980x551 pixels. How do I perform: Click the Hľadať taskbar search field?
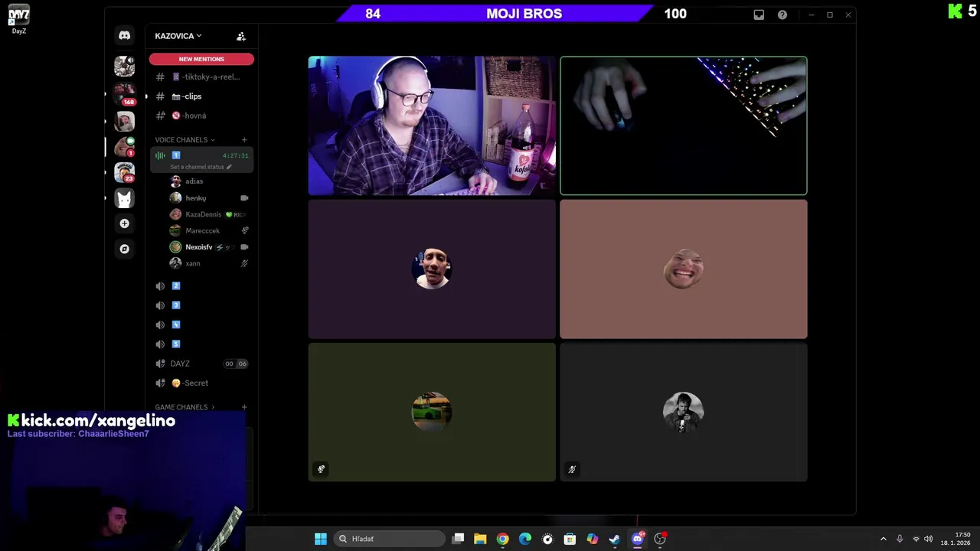pyautogui.click(x=390, y=539)
